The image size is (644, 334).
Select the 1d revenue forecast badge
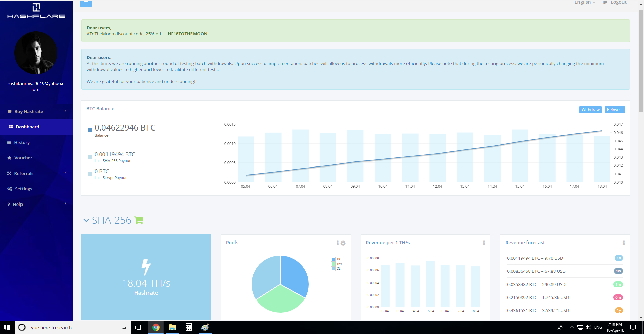click(619, 258)
